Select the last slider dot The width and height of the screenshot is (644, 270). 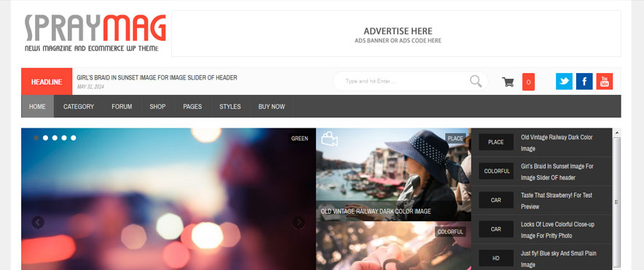point(74,138)
